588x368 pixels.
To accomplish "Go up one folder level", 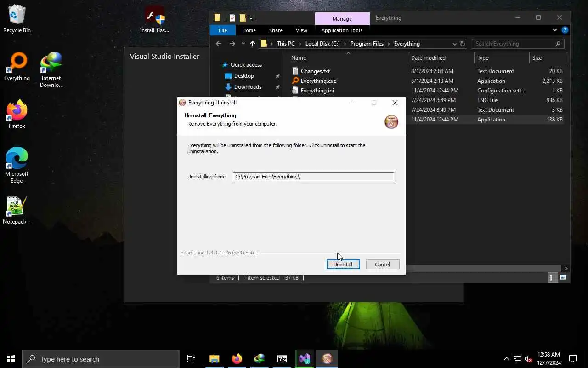I will click(253, 44).
